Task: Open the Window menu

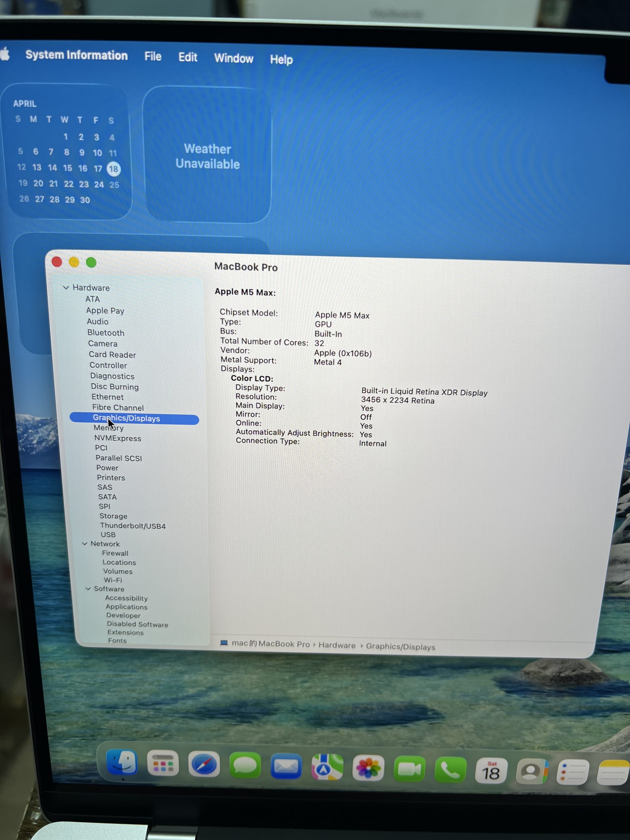Action: (x=234, y=58)
